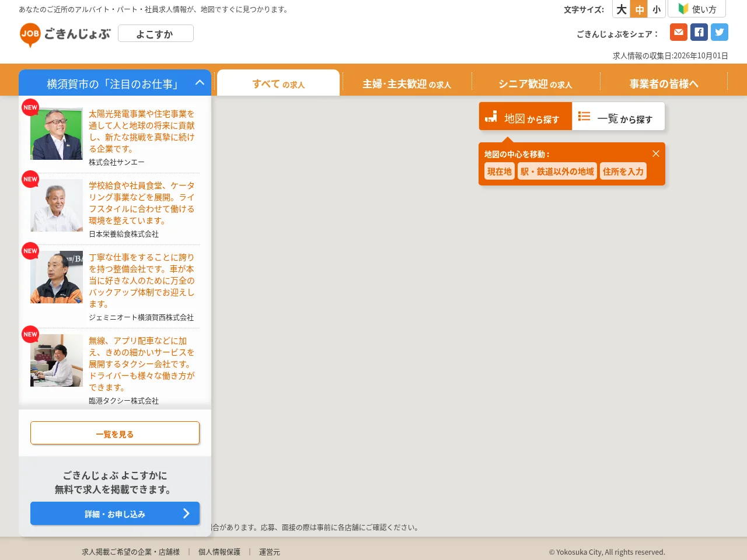Open the 学校給食や社員食堂 job description link
Image resolution: width=747 pixels, height=560 pixels.
(x=142, y=203)
